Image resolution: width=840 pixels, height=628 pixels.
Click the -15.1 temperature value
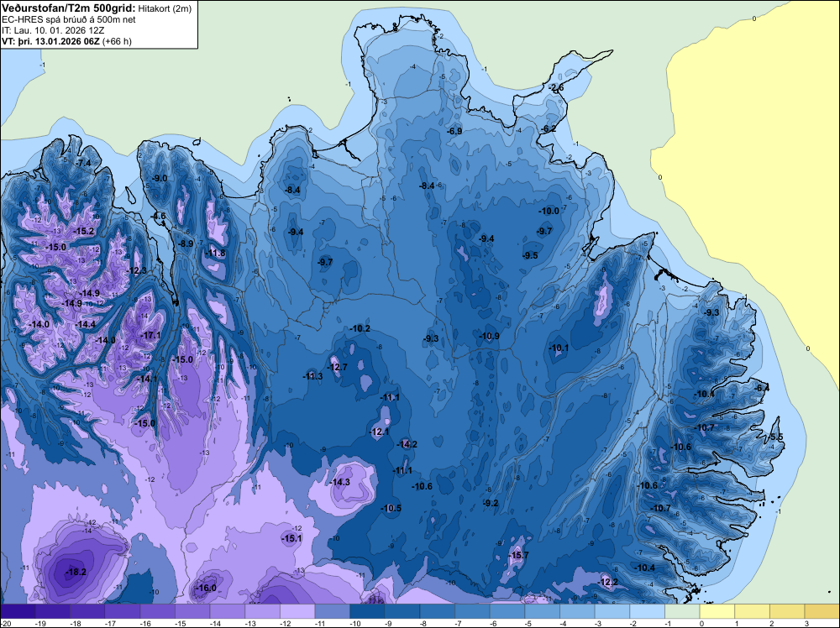pyautogui.click(x=291, y=539)
